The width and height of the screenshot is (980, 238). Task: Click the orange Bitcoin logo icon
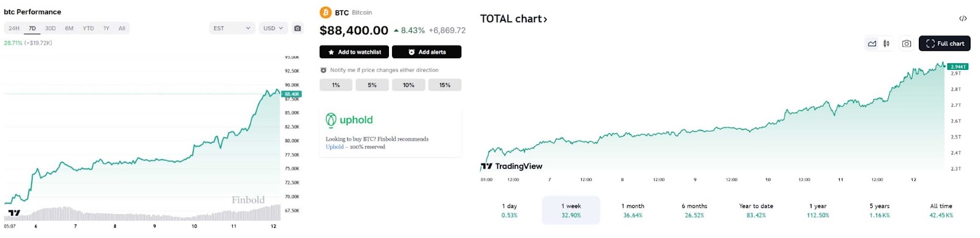[326, 12]
